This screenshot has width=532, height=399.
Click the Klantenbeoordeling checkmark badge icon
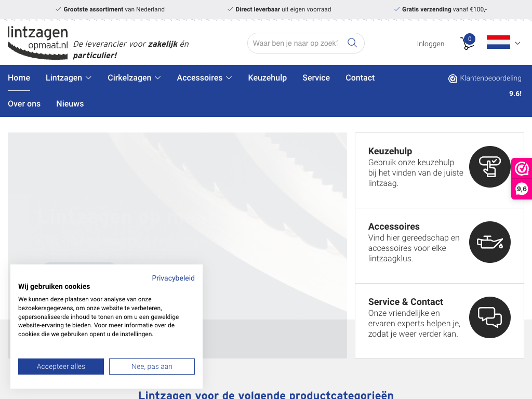(453, 78)
